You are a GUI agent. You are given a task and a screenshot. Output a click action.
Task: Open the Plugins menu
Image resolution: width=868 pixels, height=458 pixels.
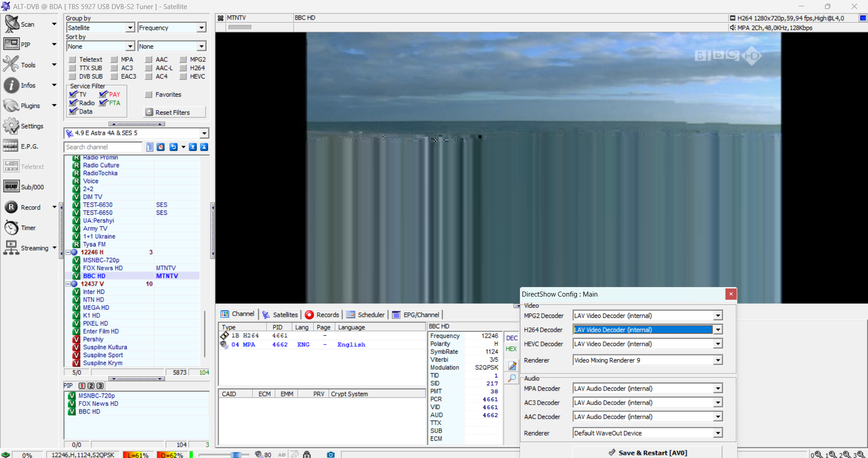[x=22, y=105]
